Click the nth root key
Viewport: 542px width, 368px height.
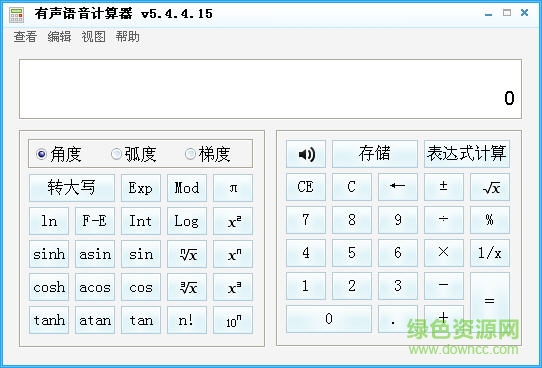[187, 254]
